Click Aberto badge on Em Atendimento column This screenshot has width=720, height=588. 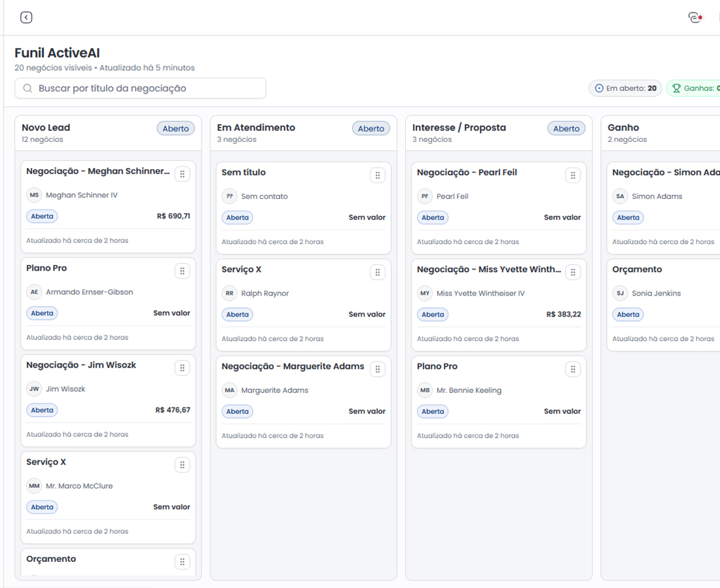[x=370, y=129]
